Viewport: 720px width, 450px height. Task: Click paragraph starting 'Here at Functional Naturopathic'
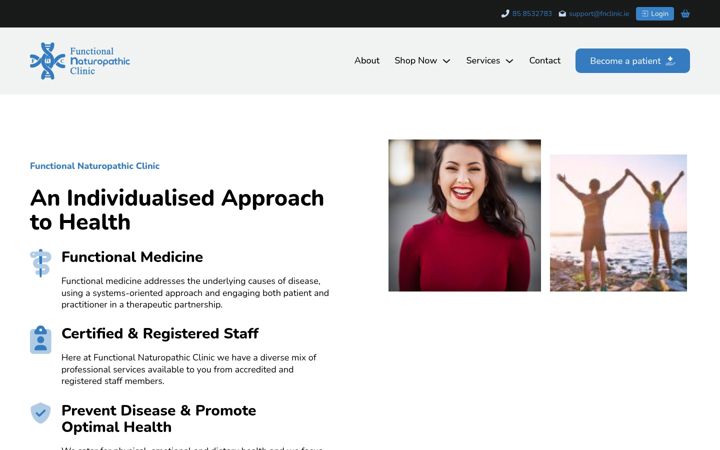click(x=189, y=369)
